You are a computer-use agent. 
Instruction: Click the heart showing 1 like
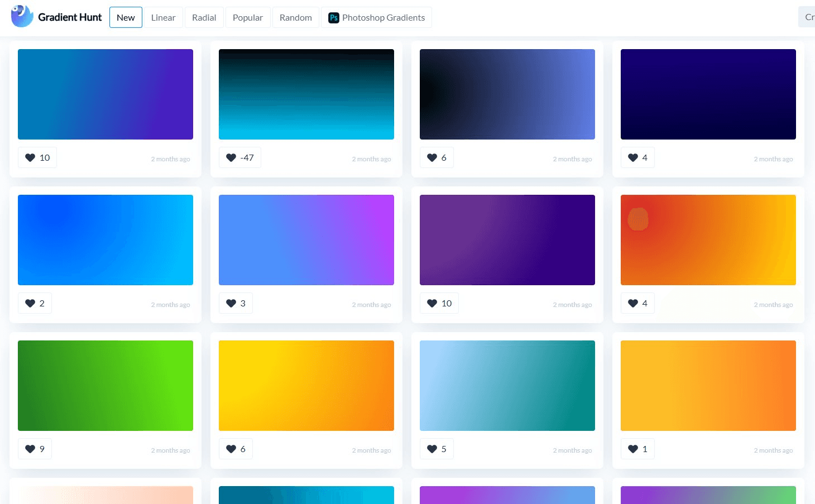point(637,449)
